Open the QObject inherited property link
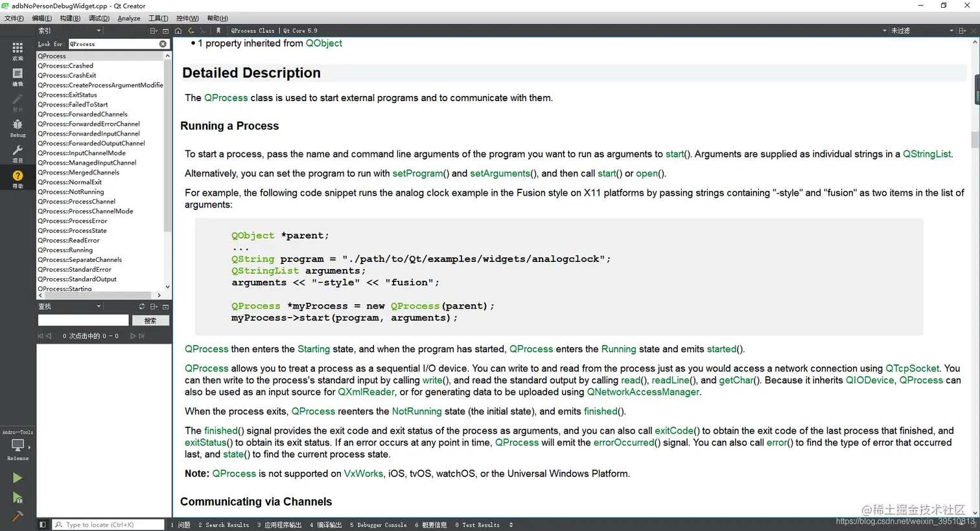Screen dimensions: 980x531 [323, 43]
